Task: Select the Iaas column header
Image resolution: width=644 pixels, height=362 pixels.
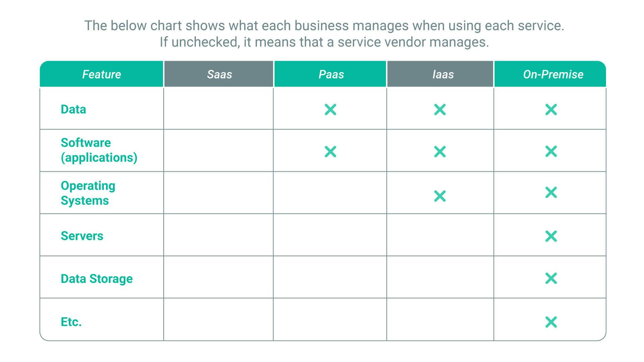Action: click(x=443, y=74)
